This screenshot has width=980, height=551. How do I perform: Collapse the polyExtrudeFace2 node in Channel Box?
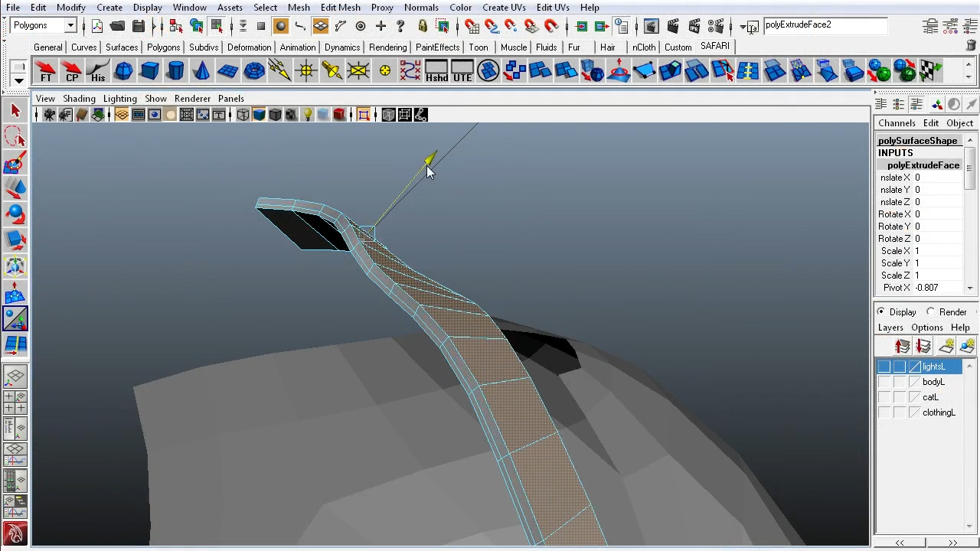pyautogui.click(x=923, y=165)
